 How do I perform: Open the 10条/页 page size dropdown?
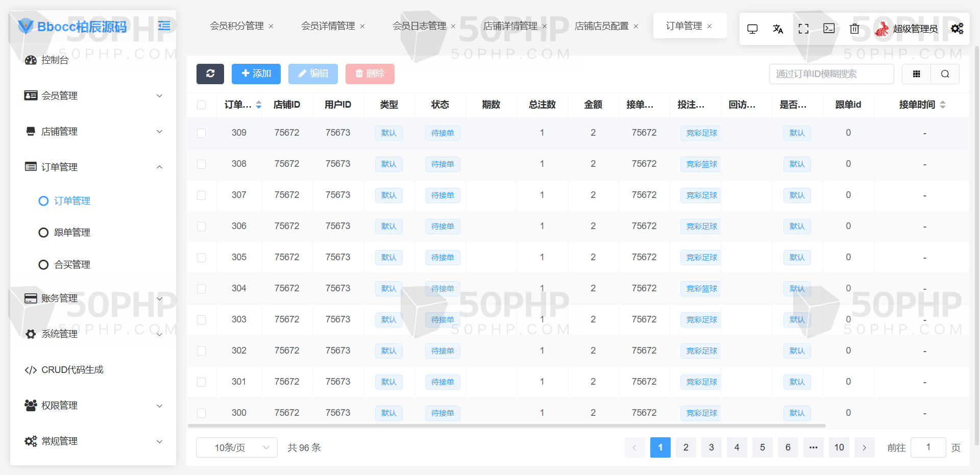point(237,447)
